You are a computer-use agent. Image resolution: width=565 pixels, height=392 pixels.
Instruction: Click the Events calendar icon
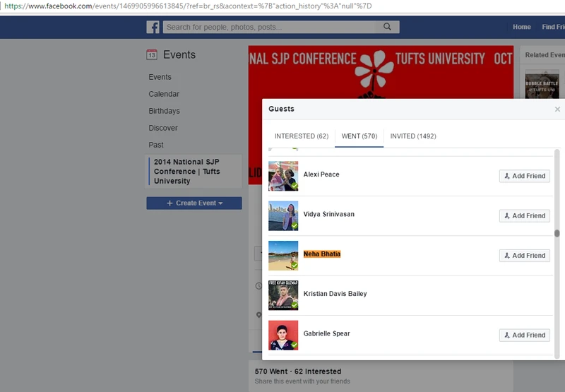point(152,55)
